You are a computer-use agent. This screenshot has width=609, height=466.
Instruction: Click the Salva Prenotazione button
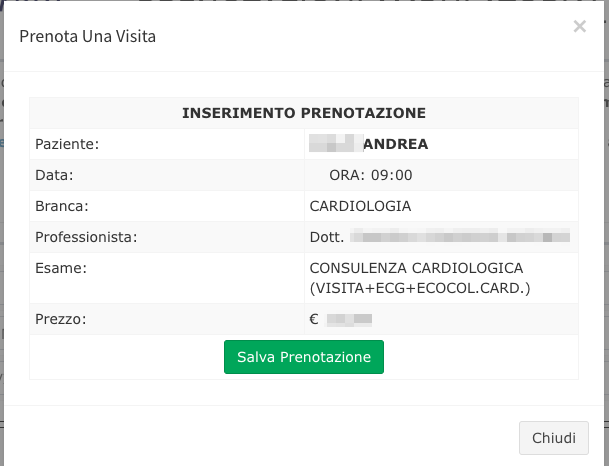pyautogui.click(x=304, y=357)
